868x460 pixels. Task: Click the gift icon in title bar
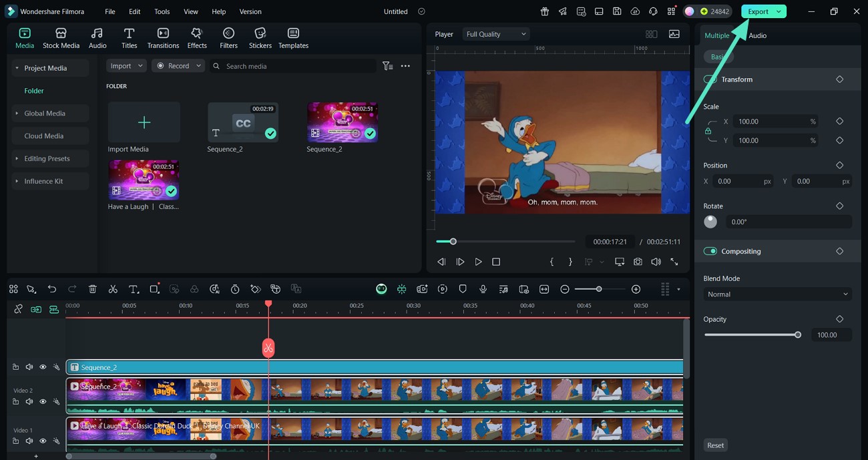(x=545, y=11)
